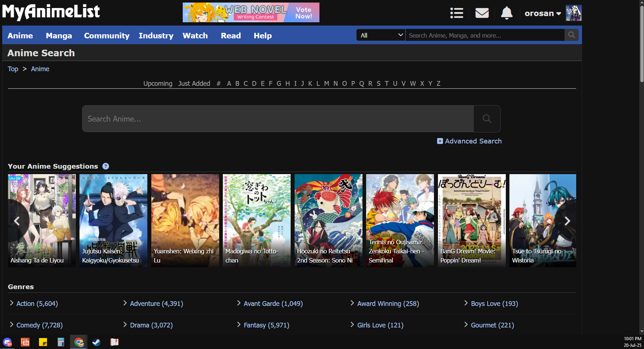Open Aishang Ta de Liyou thumbnail
Viewport: 644px width, 349px height.
pos(42,220)
